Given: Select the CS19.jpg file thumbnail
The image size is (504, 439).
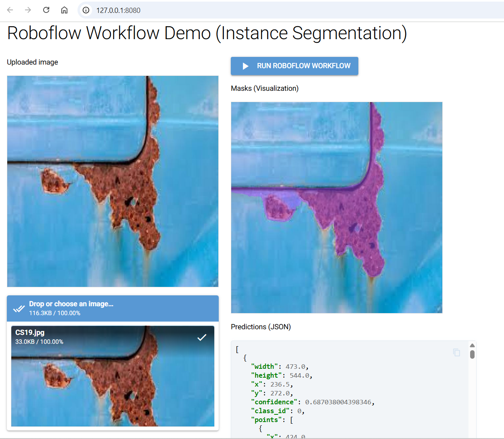Looking at the screenshot, I should (x=113, y=376).
